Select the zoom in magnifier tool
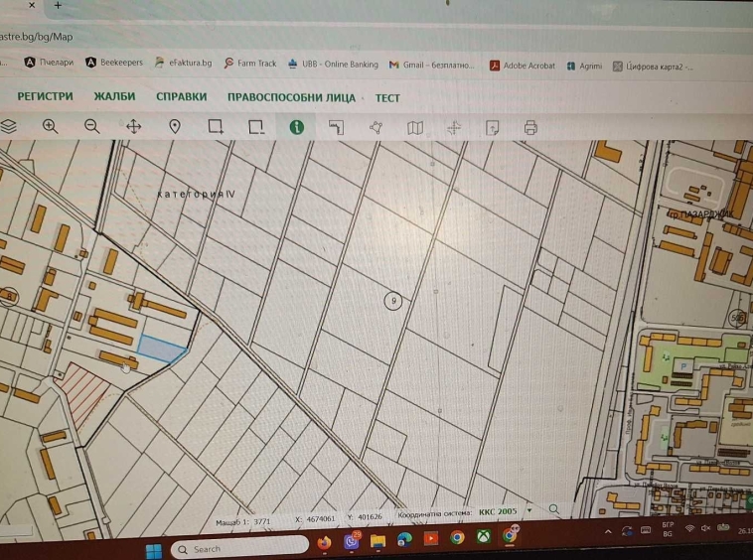 coord(50,126)
